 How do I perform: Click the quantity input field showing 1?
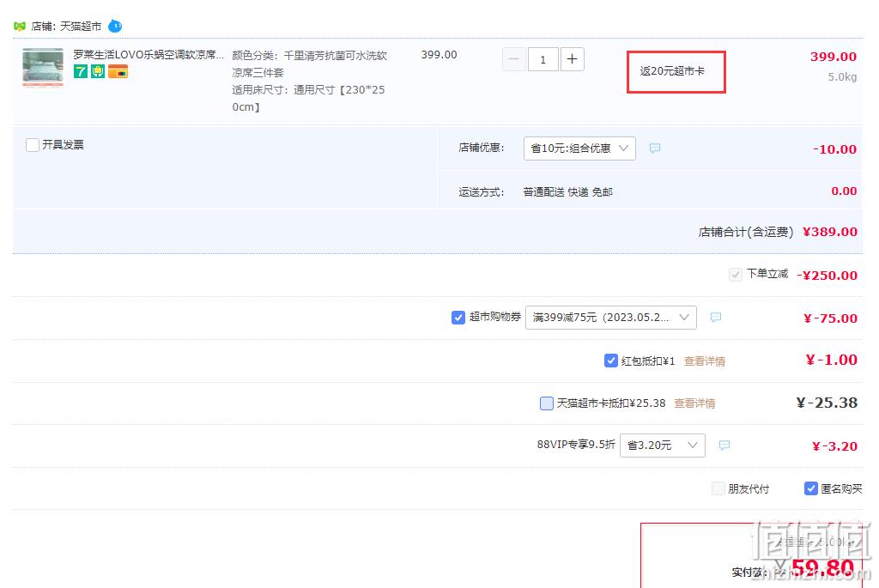click(x=543, y=59)
